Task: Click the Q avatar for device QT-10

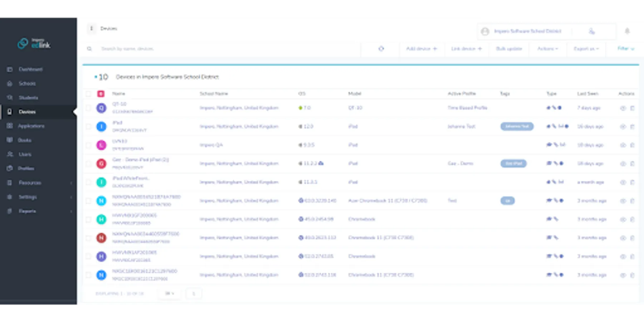Action: 101,108
